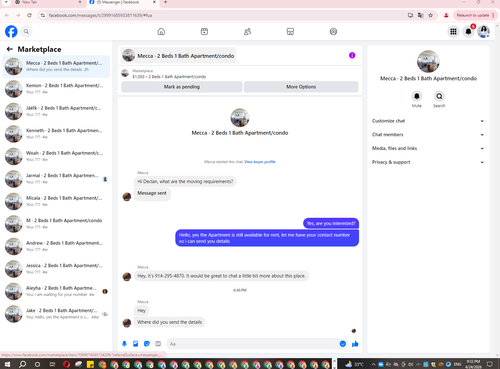Open the Micala conversation in list
Image resolution: width=500 pixels, height=369 pixels.
coord(56,201)
